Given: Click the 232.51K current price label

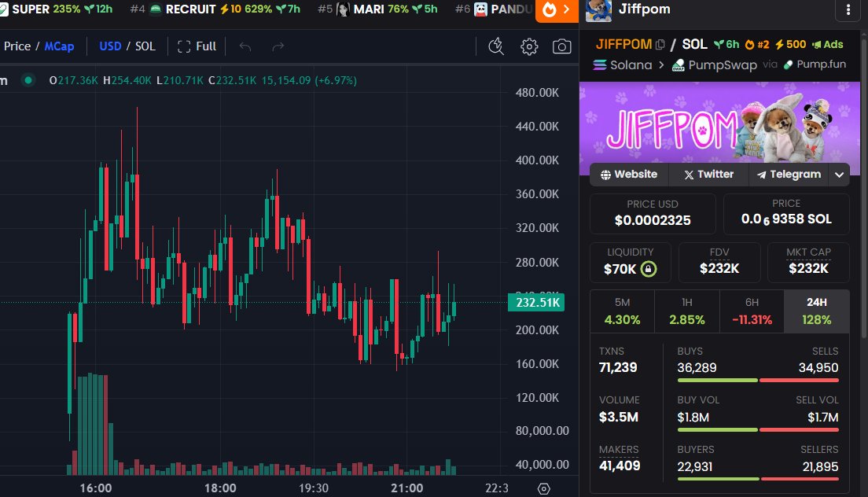Looking at the screenshot, I should pyautogui.click(x=536, y=302).
